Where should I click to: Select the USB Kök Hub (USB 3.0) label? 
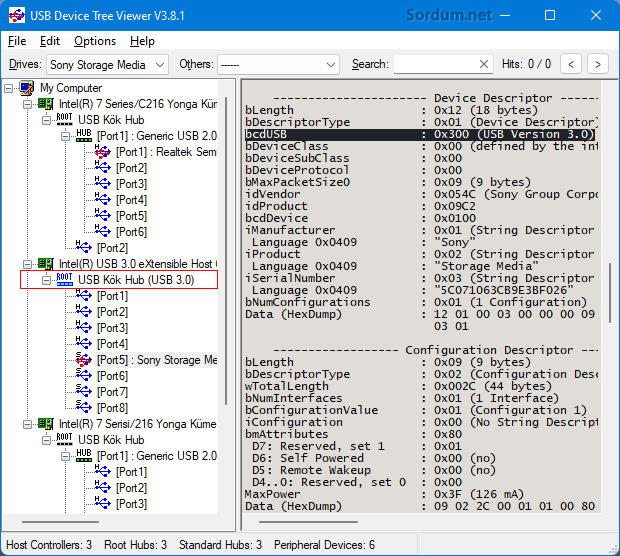136,280
